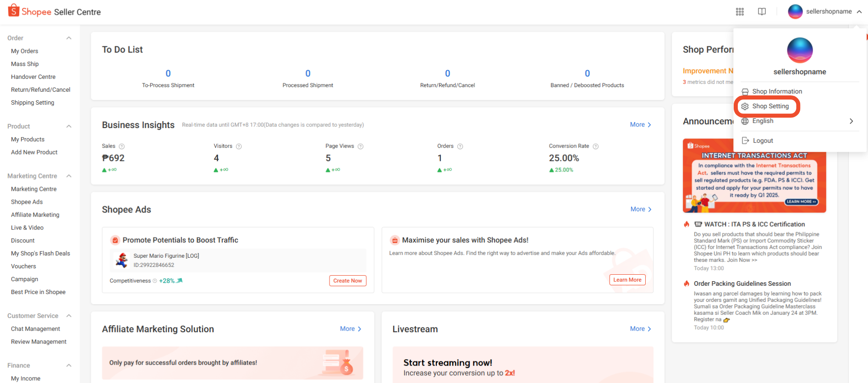Image resolution: width=868 pixels, height=383 pixels.
Task: Open the apps grid icon
Action: pos(740,12)
